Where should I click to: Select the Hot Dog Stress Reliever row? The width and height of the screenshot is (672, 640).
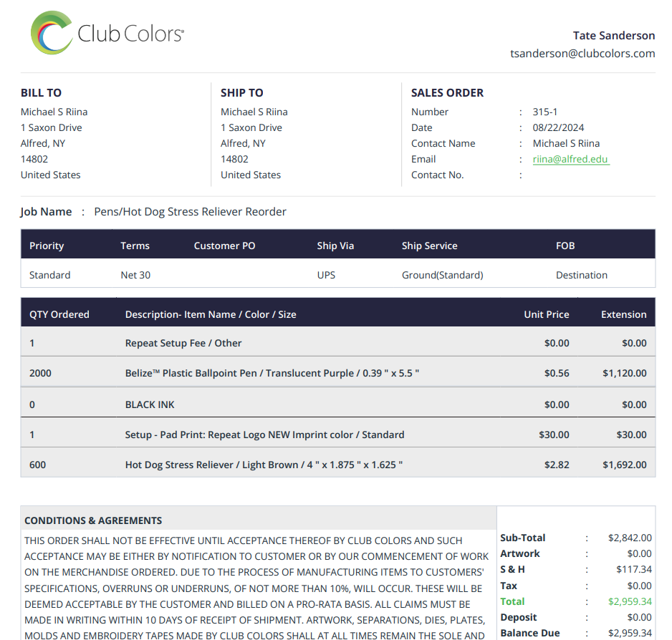(x=264, y=465)
